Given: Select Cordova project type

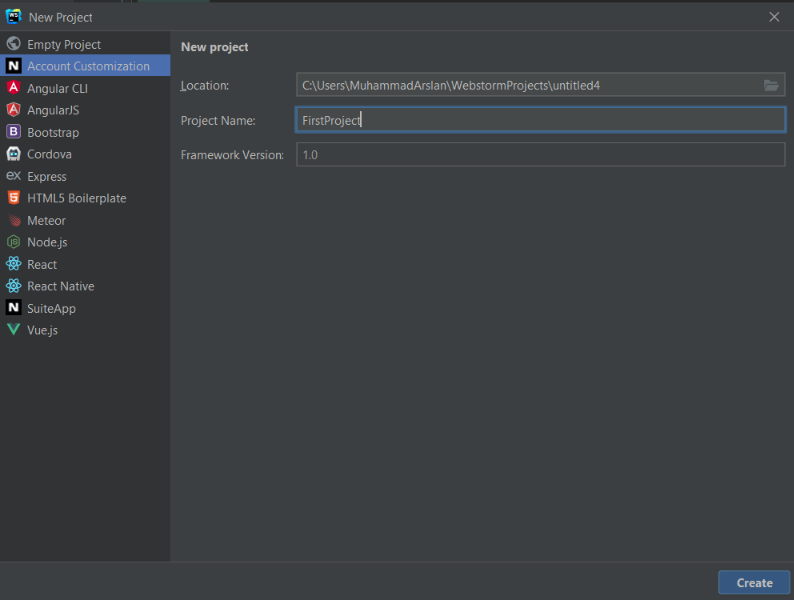Looking at the screenshot, I should (x=85, y=154).
